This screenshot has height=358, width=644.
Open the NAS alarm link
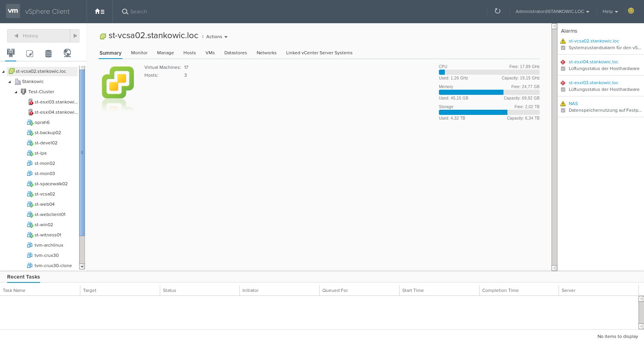coord(573,103)
